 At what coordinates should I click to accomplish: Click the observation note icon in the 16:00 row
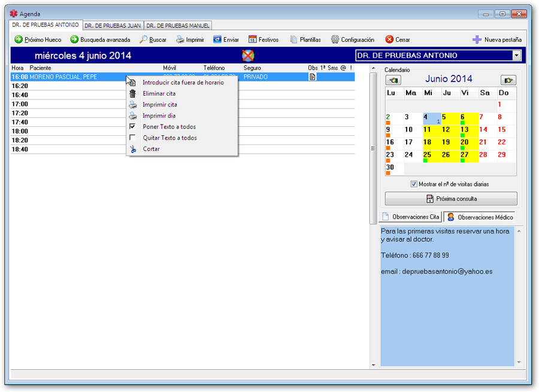[x=312, y=77]
